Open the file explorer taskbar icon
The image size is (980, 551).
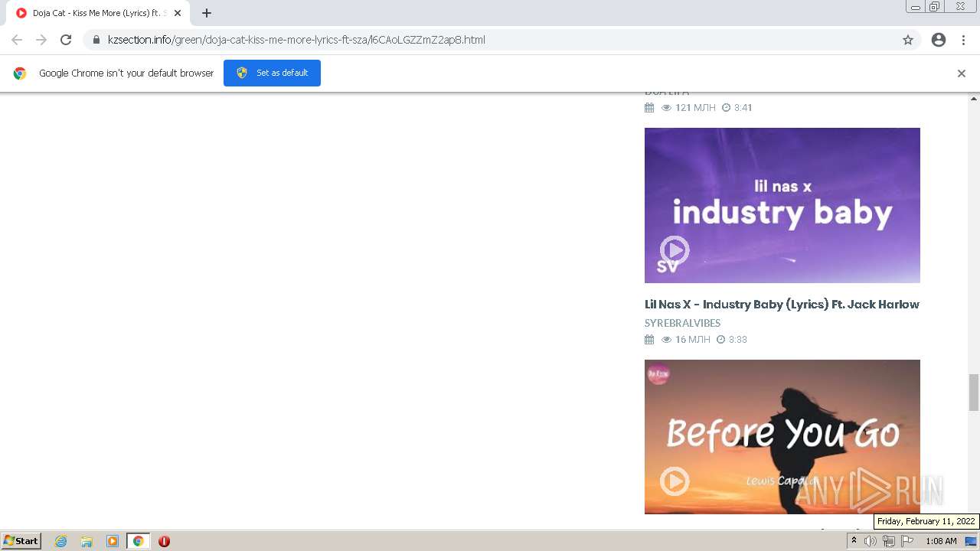(87, 541)
